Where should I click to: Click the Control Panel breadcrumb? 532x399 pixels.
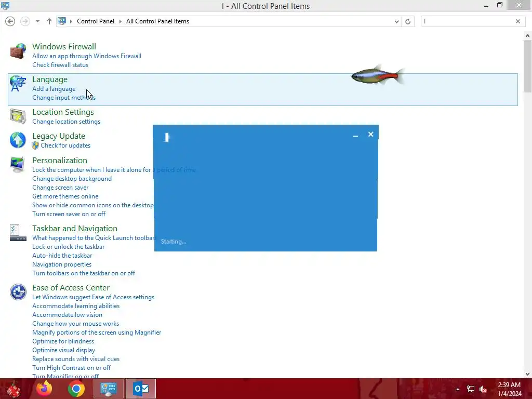pos(96,21)
